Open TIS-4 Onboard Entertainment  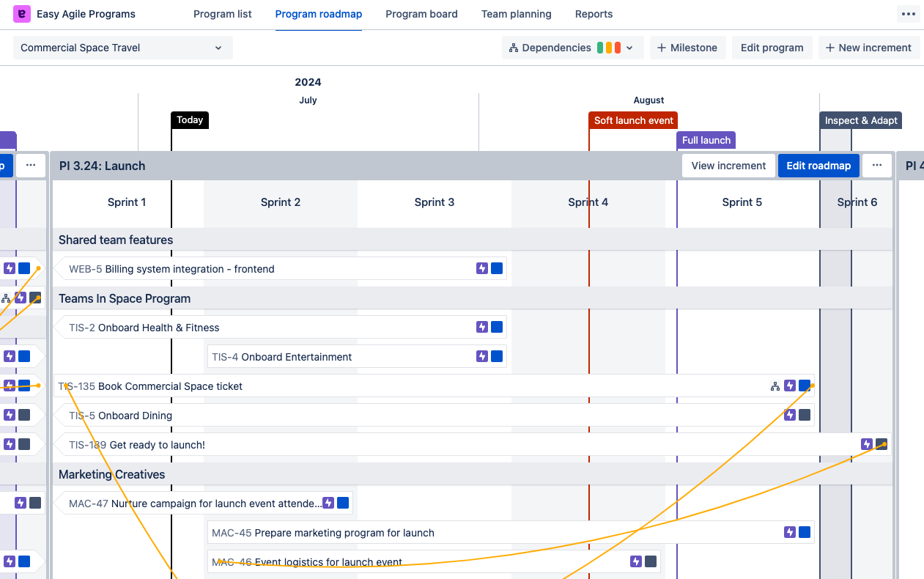(x=357, y=357)
